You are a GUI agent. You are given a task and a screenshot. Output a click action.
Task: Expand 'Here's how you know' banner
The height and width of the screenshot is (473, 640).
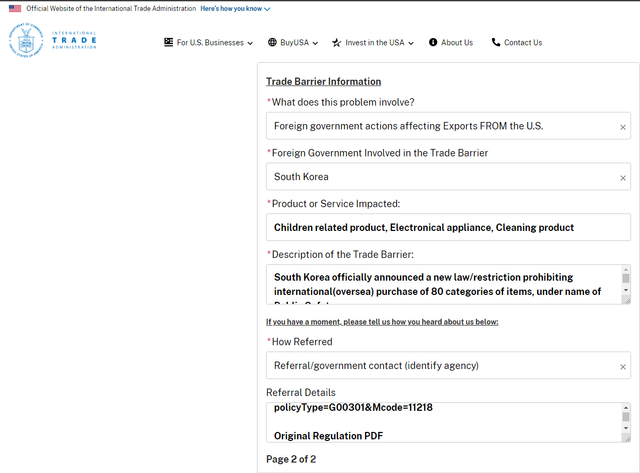click(235, 8)
